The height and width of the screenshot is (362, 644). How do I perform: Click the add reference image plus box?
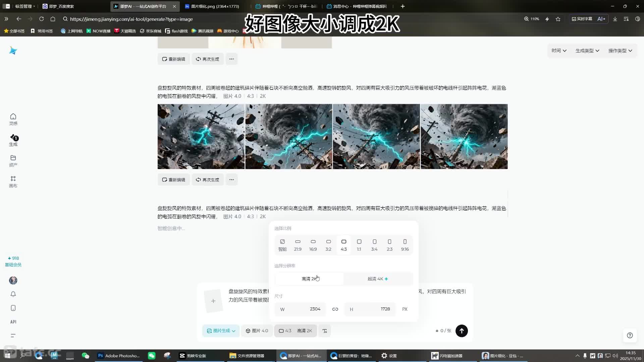pyautogui.click(x=213, y=301)
